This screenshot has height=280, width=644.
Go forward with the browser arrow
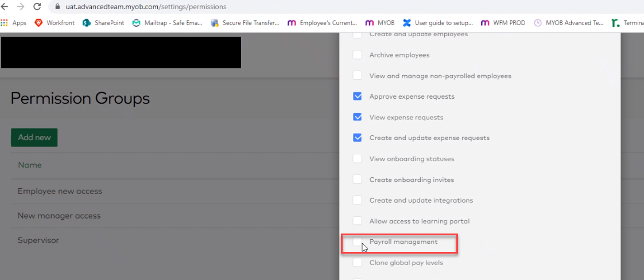coord(21,6)
